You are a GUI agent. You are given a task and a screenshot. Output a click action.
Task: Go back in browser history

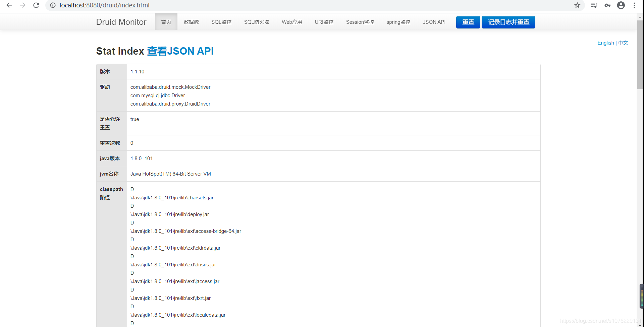coord(9,5)
